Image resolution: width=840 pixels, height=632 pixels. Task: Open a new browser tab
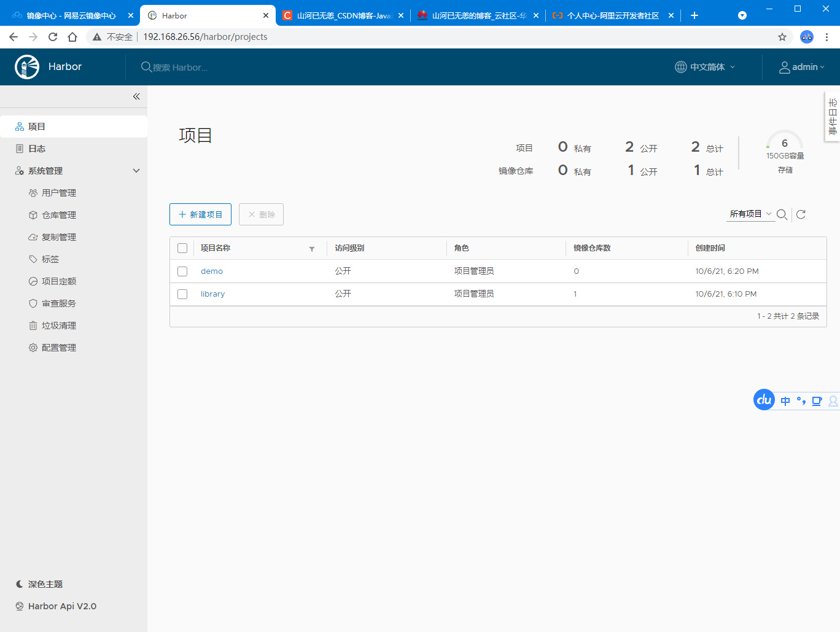click(x=694, y=15)
